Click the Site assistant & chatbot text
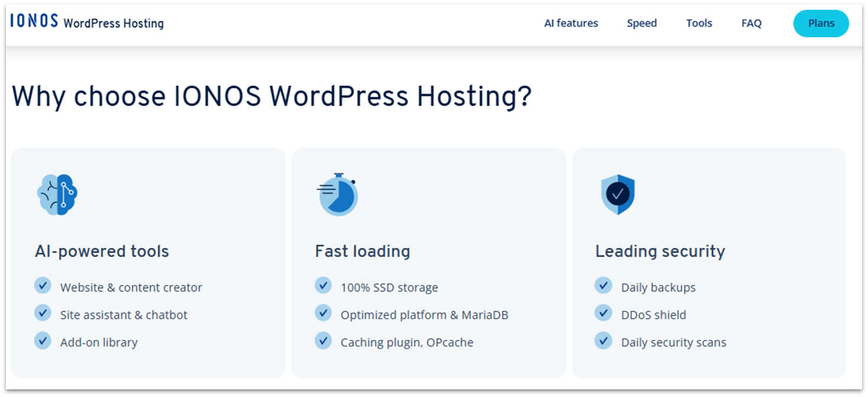 click(124, 315)
